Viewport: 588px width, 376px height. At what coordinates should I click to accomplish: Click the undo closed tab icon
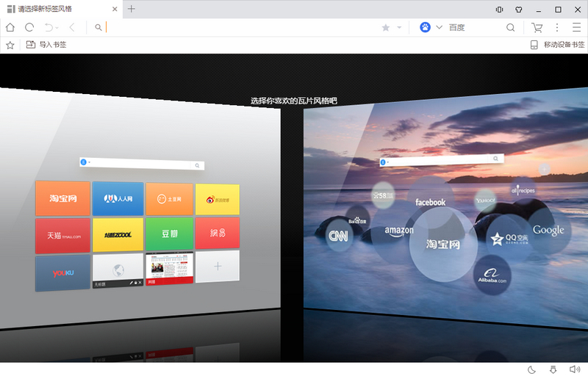coord(49,27)
